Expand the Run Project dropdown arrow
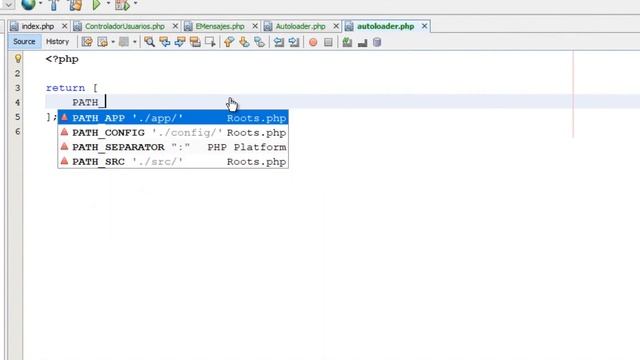Viewport: 640px width, 360px height. (x=108, y=4)
